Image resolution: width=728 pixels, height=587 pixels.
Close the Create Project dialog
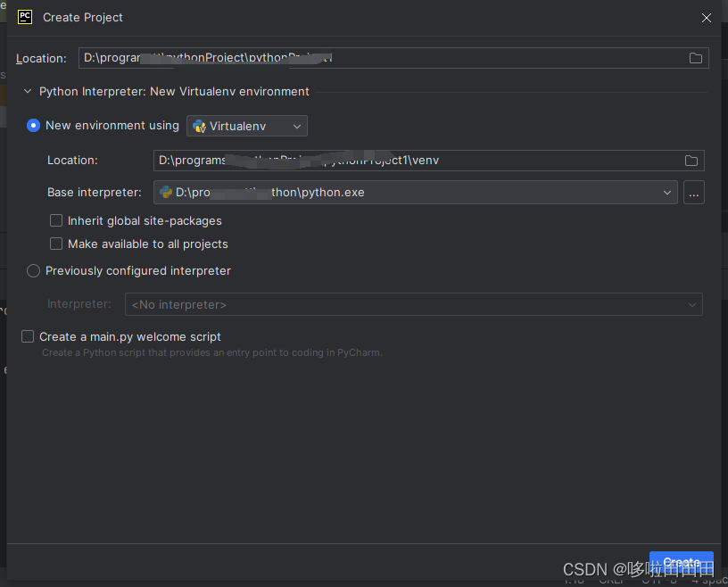point(706,17)
